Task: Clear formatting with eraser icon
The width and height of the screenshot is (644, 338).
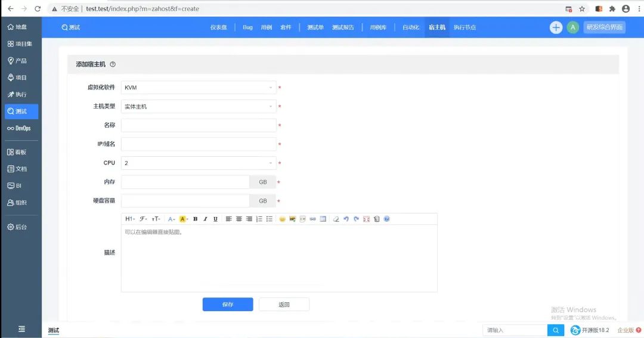Action: [336, 219]
